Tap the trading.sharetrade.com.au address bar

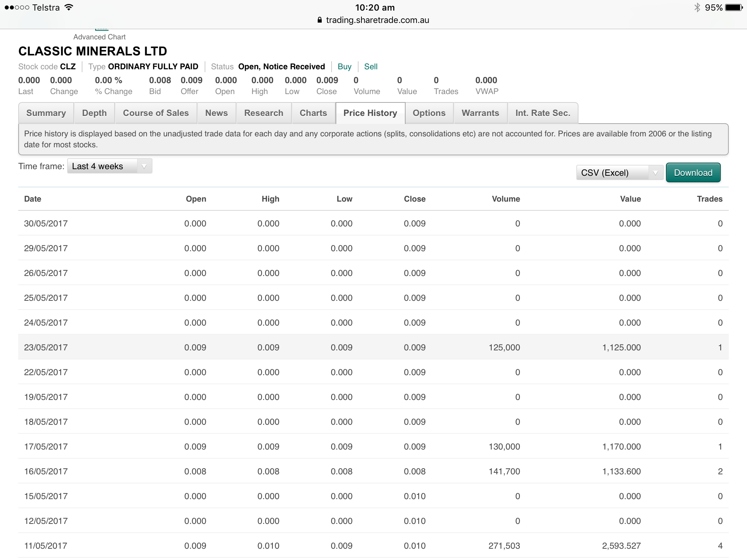pos(378,20)
